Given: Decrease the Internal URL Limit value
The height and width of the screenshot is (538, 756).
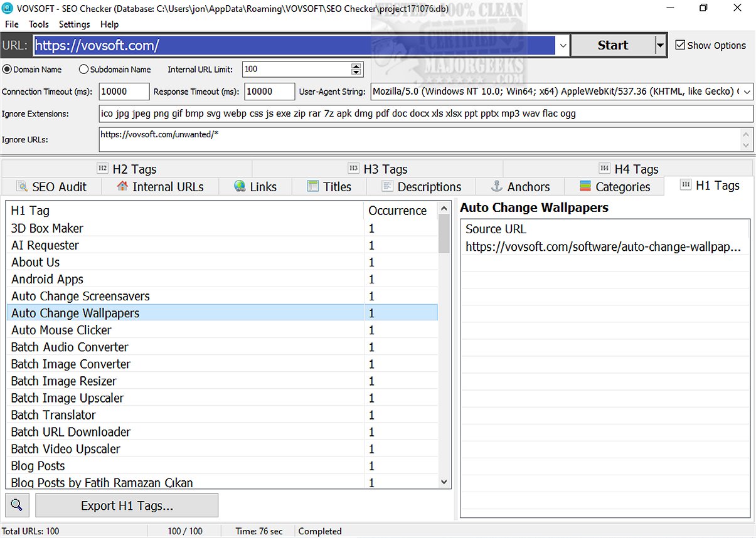Looking at the screenshot, I should (x=356, y=73).
